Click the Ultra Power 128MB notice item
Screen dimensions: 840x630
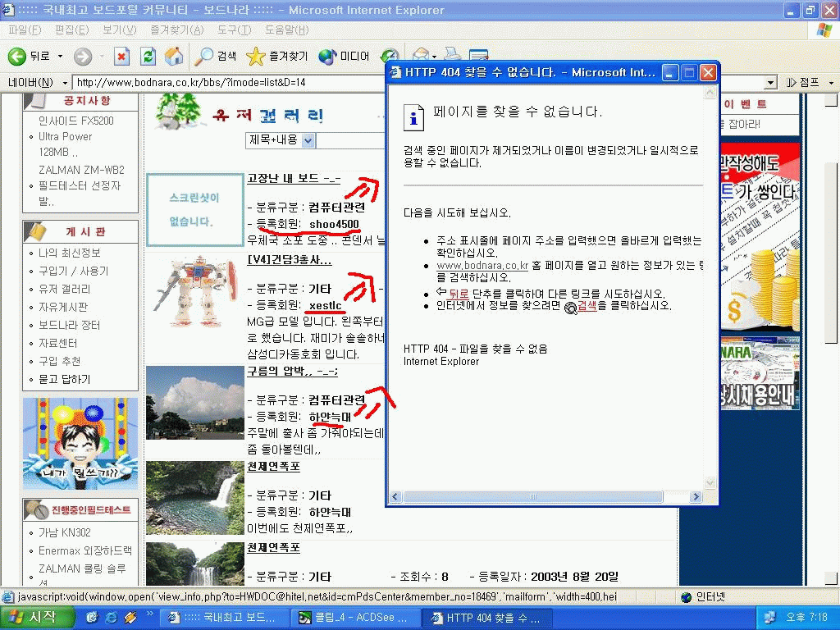(x=65, y=144)
